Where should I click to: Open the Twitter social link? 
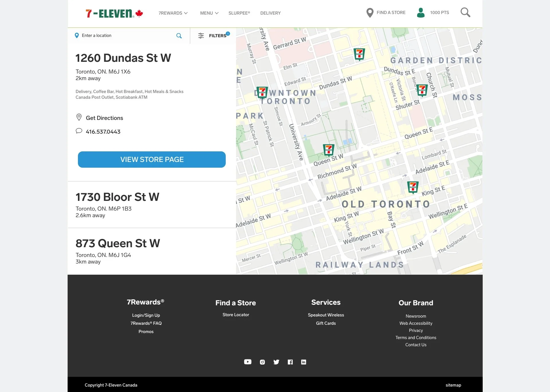(x=276, y=362)
